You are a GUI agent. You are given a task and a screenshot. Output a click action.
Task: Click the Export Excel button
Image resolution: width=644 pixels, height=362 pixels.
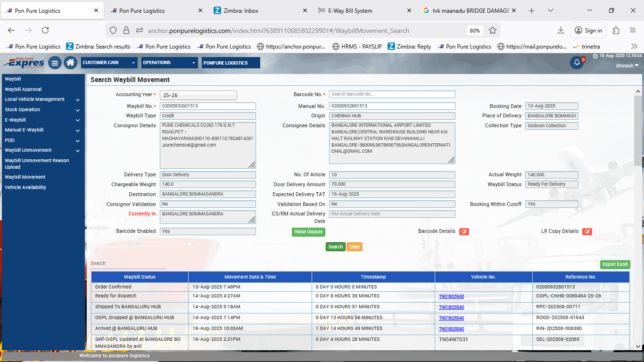pos(615,264)
